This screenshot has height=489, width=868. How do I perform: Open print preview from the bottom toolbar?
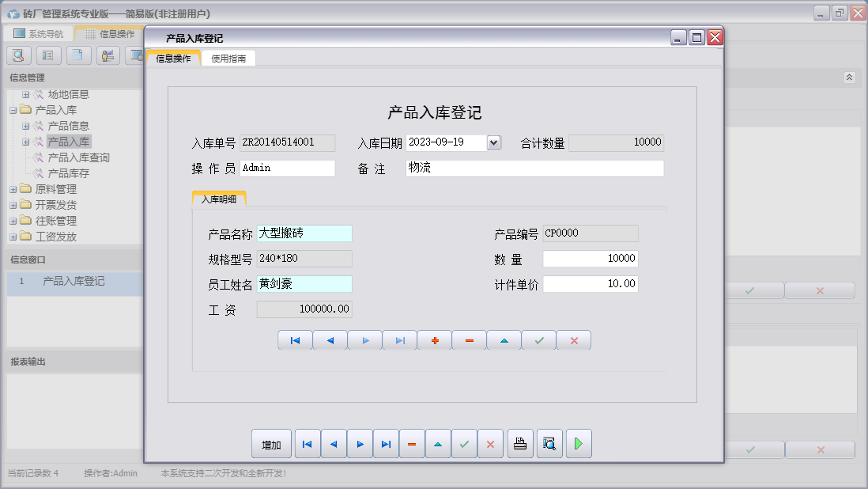[x=549, y=444]
